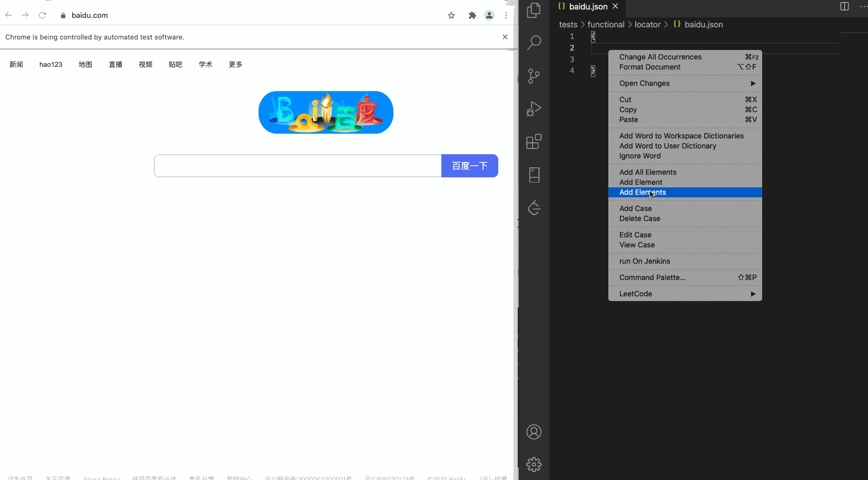Open the 视频 link on Baidu

[145, 64]
